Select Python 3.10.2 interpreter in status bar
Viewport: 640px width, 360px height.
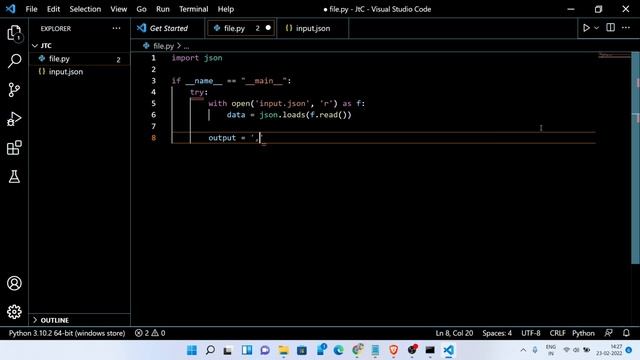(67, 333)
